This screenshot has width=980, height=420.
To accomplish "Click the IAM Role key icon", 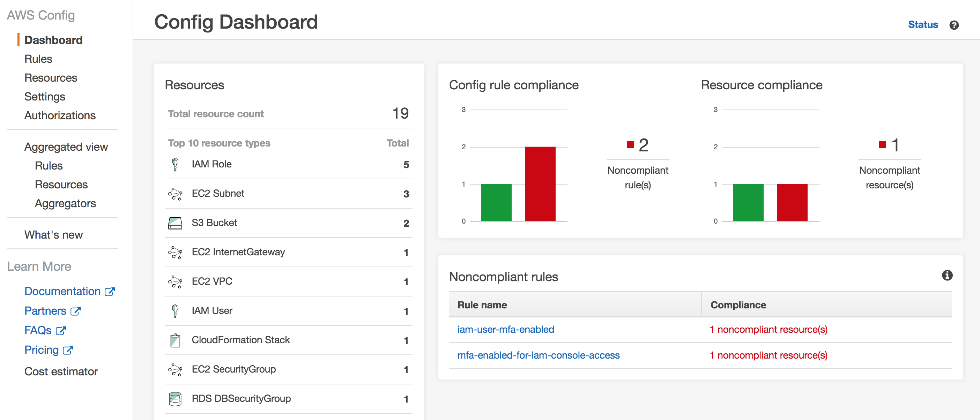I will (x=175, y=164).
